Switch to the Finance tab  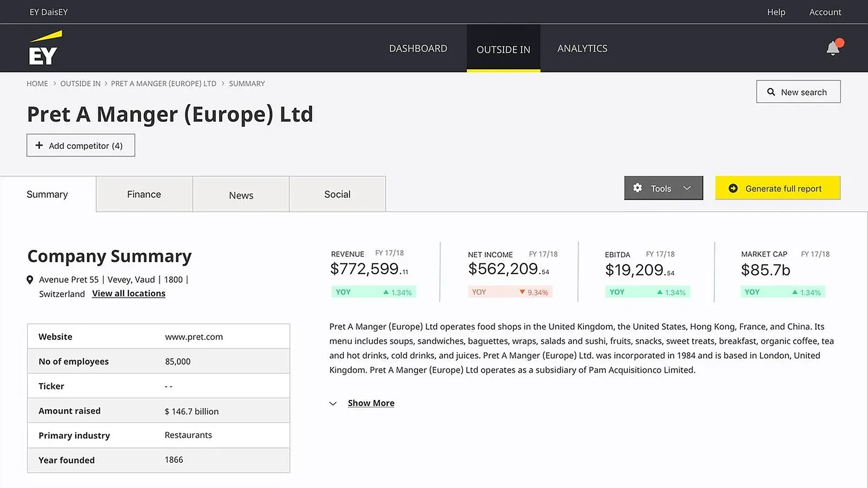[144, 194]
